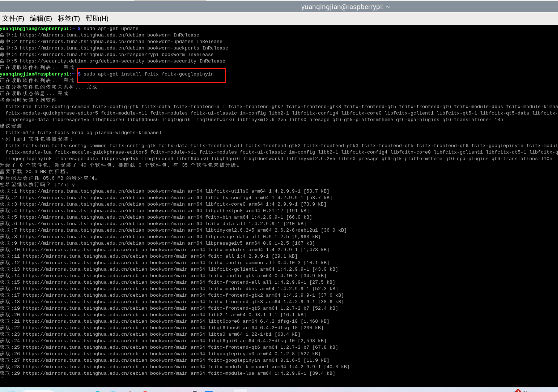Viewport: 558px width, 392px height.
Task: Click the 获取:10 fcitx-modules download URL
Action: tap(85, 250)
